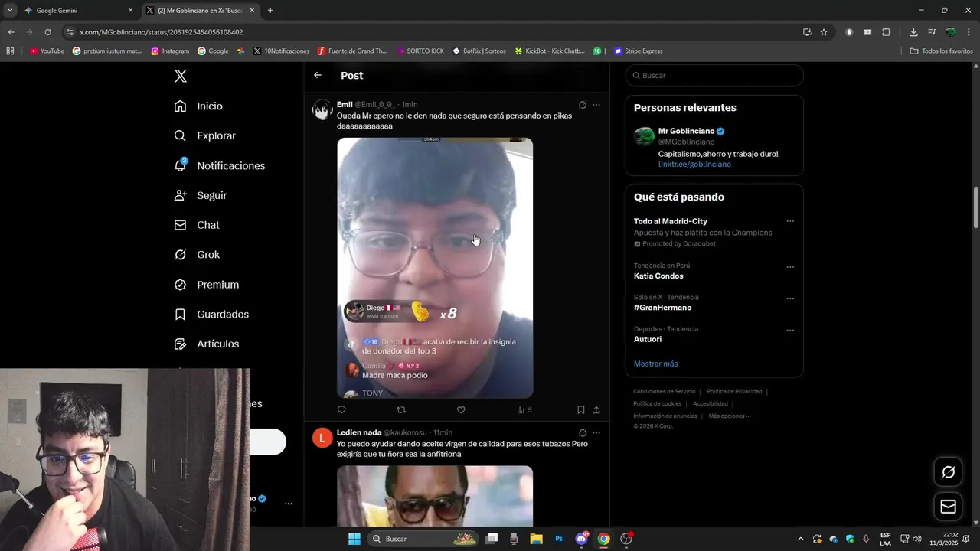Open Guardados bookmarks in the sidebar
Viewport: 980px width, 551px height.
pyautogui.click(x=211, y=315)
